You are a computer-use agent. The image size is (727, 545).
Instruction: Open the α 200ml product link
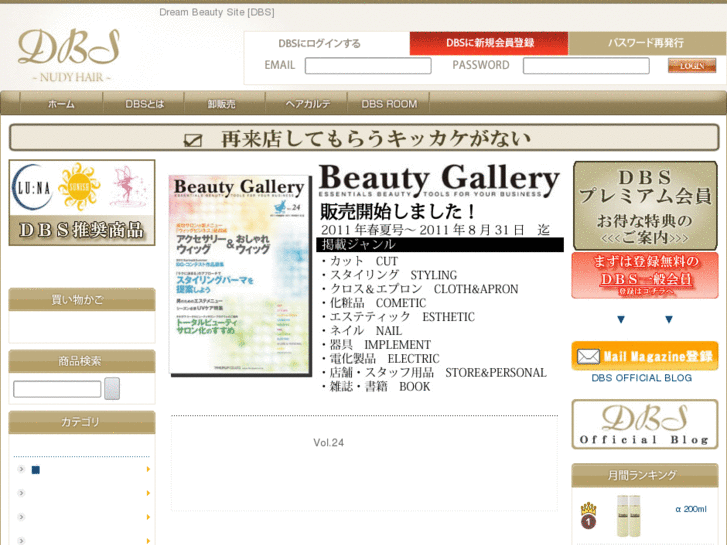pyautogui.click(x=691, y=509)
